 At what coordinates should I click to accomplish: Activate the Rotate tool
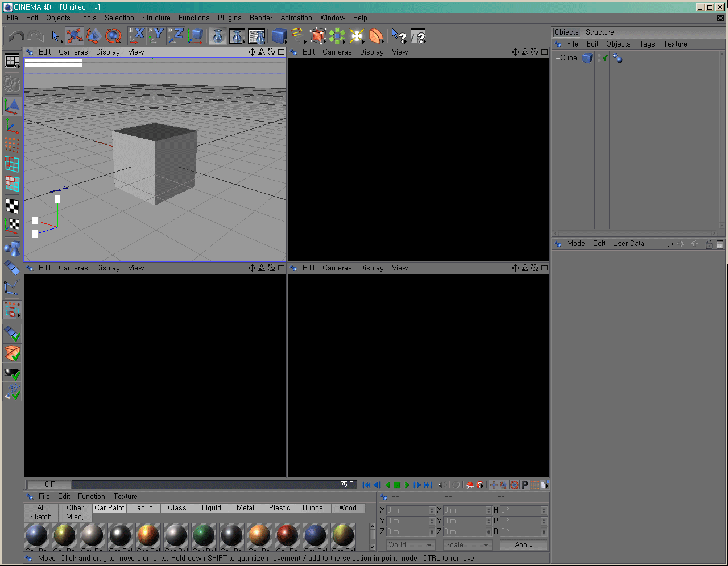coord(113,36)
